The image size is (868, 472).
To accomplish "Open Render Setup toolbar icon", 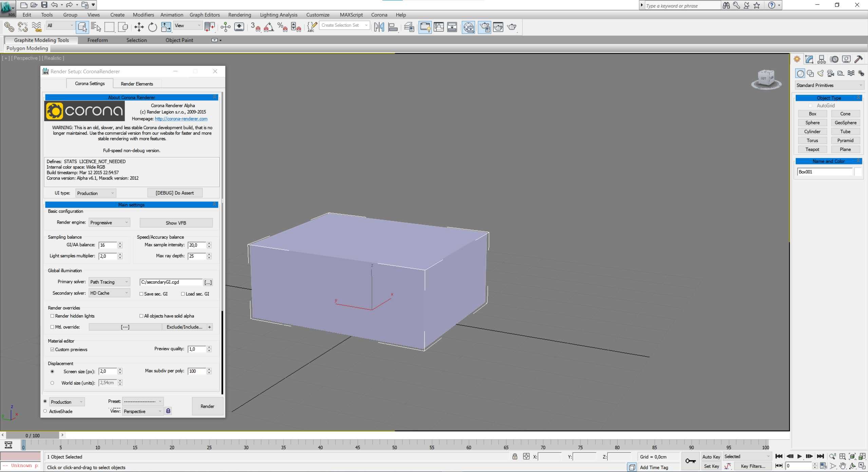I will point(484,27).
